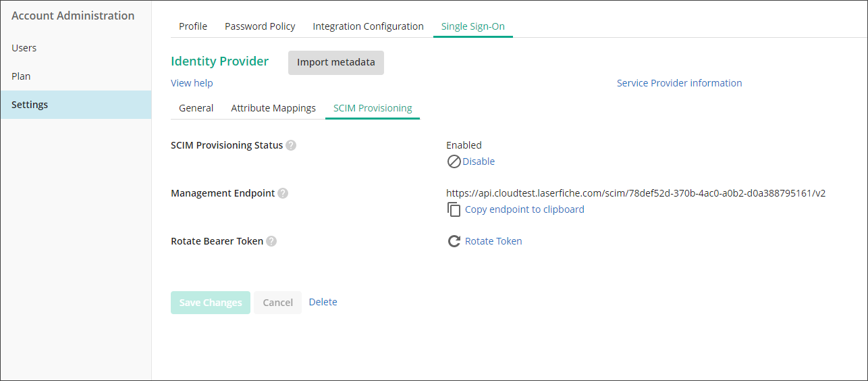Click the Import metadata button
Screen dimensions: 868x381
(336, 62)
